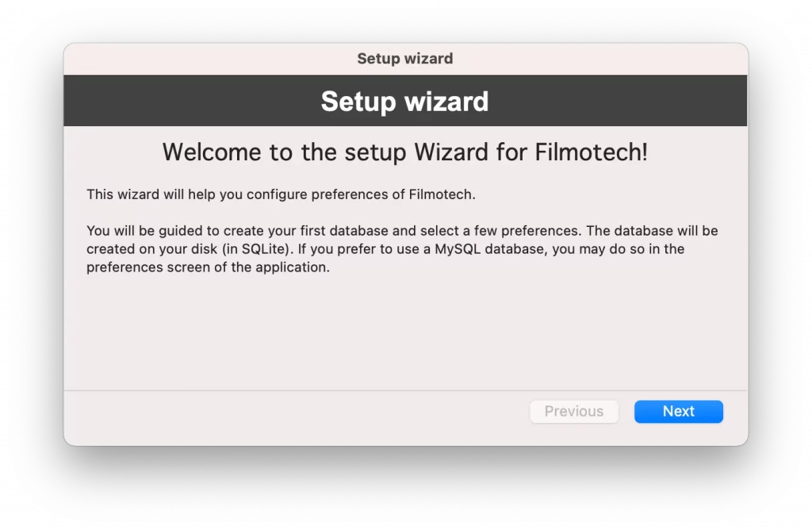Screen dimensions: 812x530
Task: Click "preferences screen of the application" text
Action: tap(207, 267)
